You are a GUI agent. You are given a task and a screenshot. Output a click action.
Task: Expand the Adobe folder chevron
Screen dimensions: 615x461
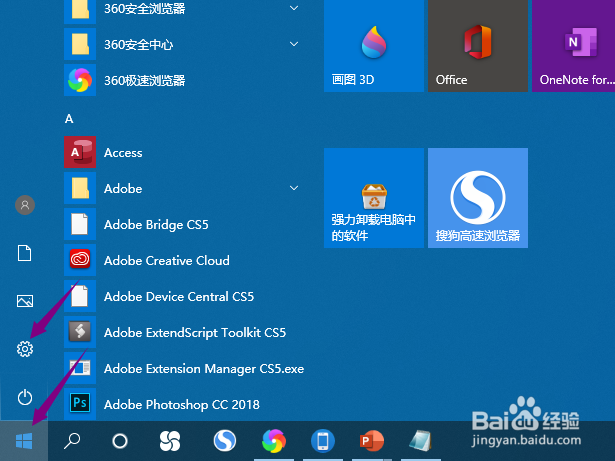click(x=294, y=188)
